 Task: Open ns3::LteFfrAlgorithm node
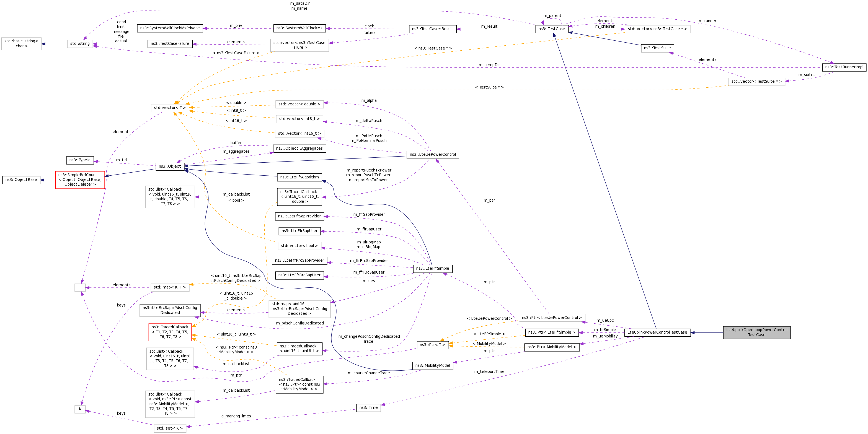pyautogui.click(x=299, y=177)
